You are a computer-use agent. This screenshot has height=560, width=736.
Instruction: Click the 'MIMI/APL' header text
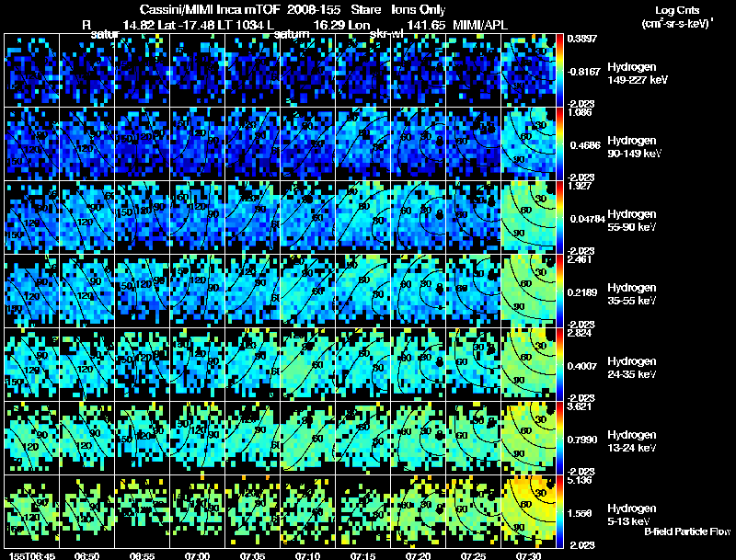[x=480, y=25]
